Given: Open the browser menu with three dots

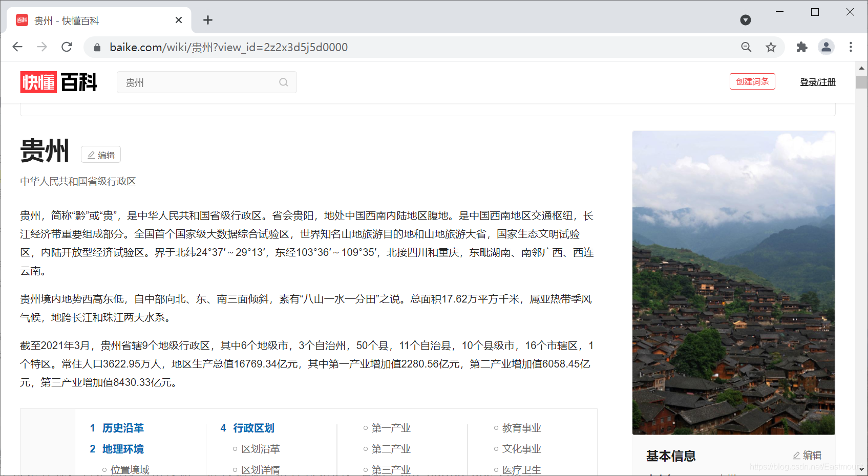Looking at the screenshot, I should pyautogui.click(x=851, y=47).
